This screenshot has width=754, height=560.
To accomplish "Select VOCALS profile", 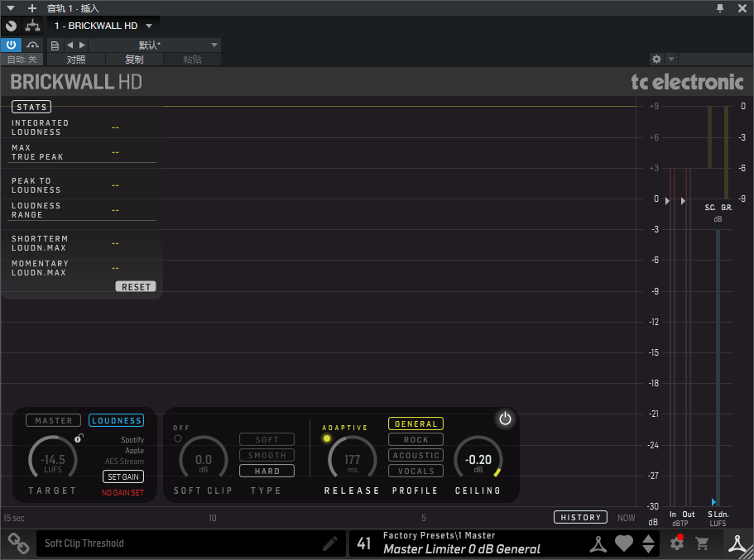I will coord(416,471).
